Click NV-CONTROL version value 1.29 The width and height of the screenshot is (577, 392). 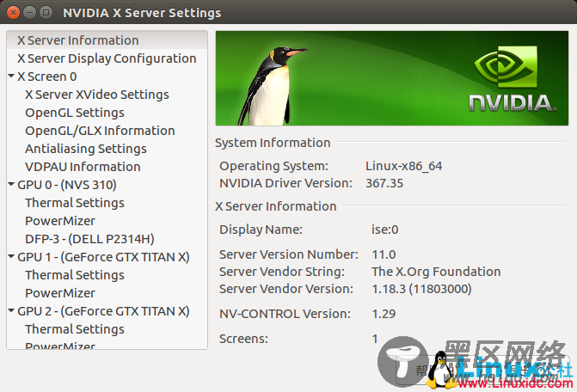tap(384, 314)
